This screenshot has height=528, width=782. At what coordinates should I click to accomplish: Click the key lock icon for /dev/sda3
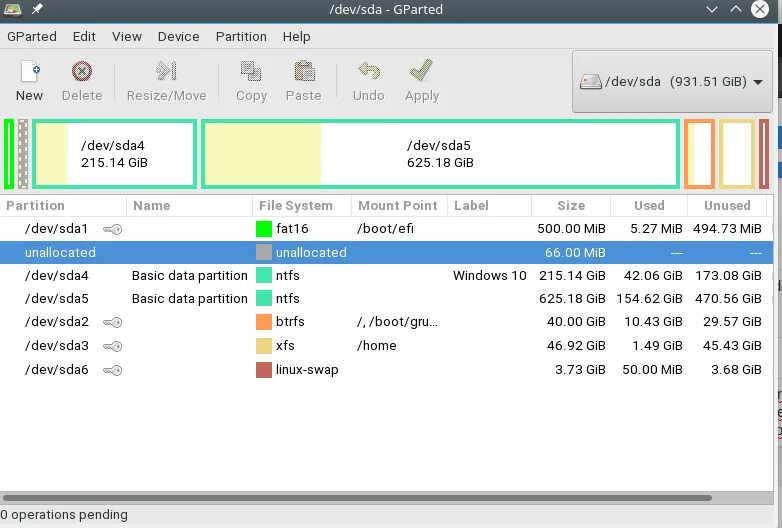[113, 346]
